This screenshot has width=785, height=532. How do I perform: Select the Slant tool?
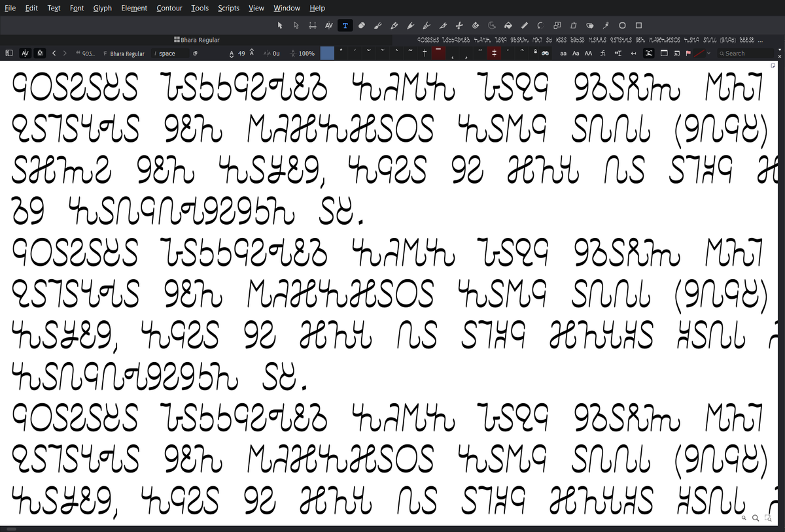(573, 25)
